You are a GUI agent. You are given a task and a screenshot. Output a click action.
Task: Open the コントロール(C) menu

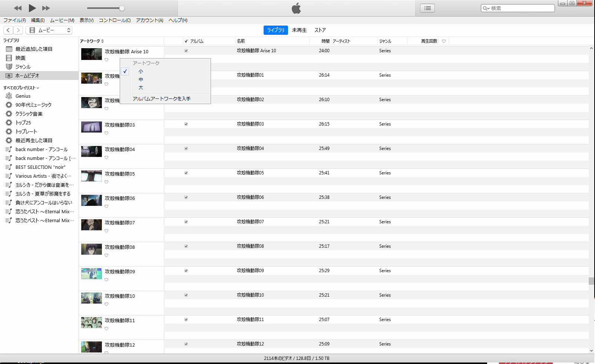tap(115, 20)
